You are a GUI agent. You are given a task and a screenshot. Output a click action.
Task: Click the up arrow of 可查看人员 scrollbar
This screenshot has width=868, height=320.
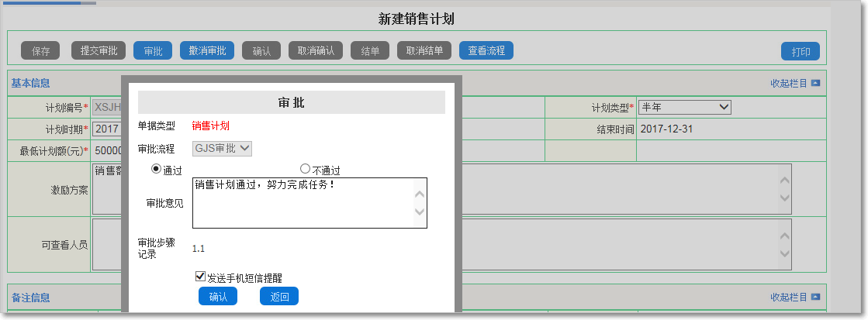coord(784,236)
